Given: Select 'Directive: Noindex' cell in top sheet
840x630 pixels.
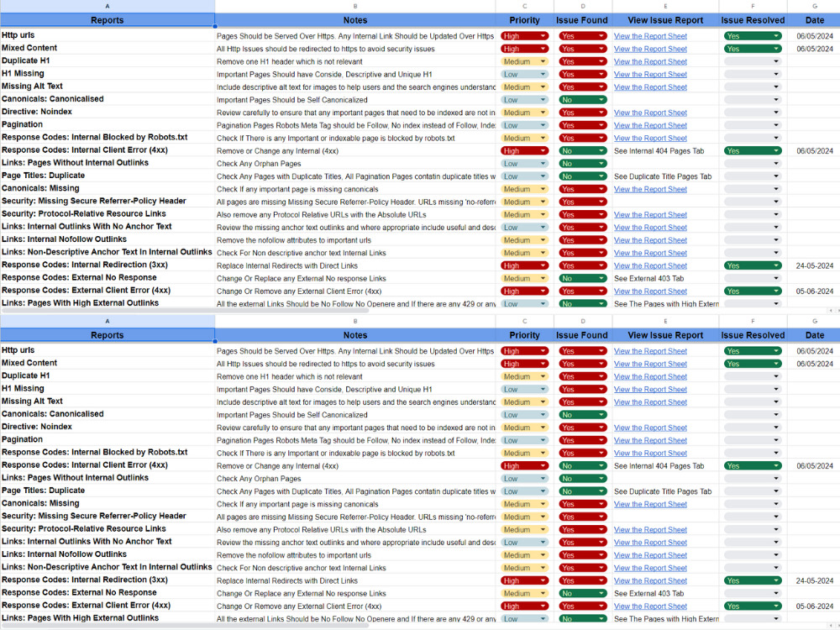Looking at the screenshot, I should point(108,112).
